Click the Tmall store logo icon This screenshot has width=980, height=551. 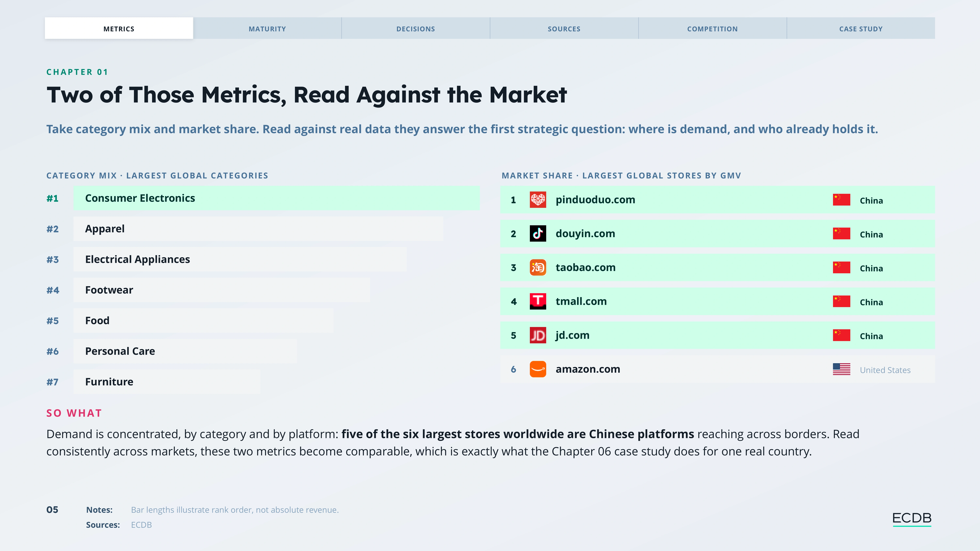538,301
